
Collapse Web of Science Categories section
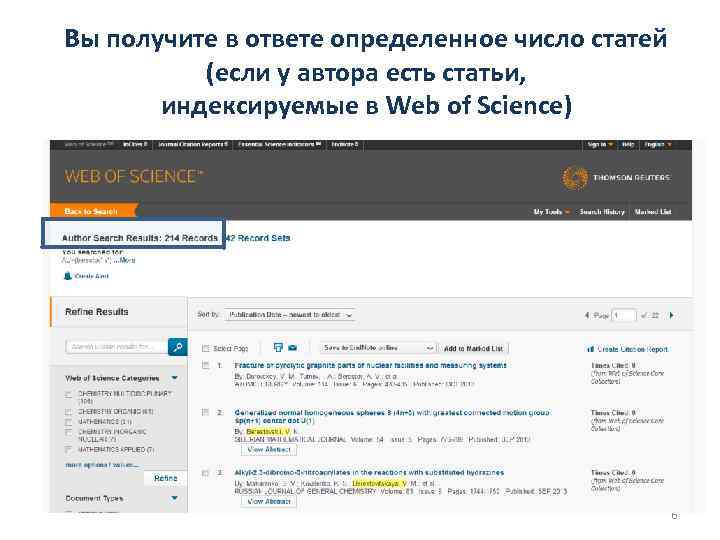(x=174, y=378)
